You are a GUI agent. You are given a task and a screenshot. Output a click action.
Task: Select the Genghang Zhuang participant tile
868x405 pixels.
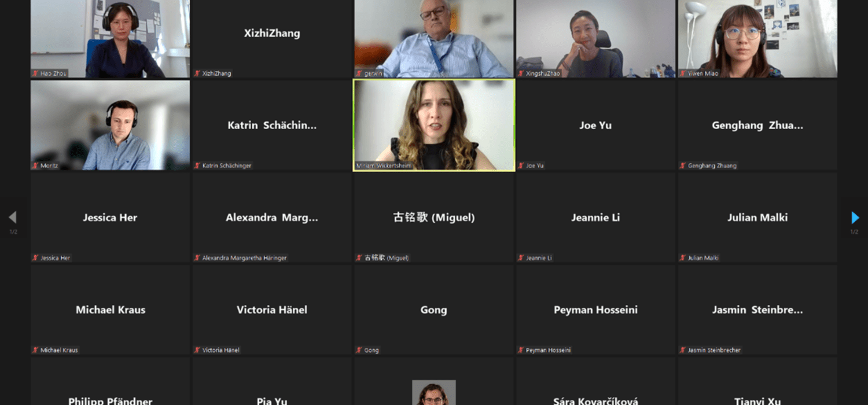coord(757,125)
